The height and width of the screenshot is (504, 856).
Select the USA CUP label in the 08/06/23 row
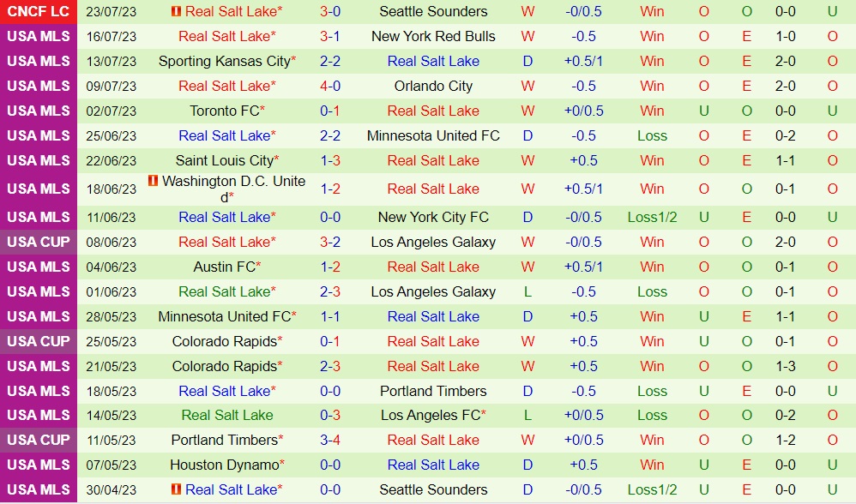click(39, 243)
